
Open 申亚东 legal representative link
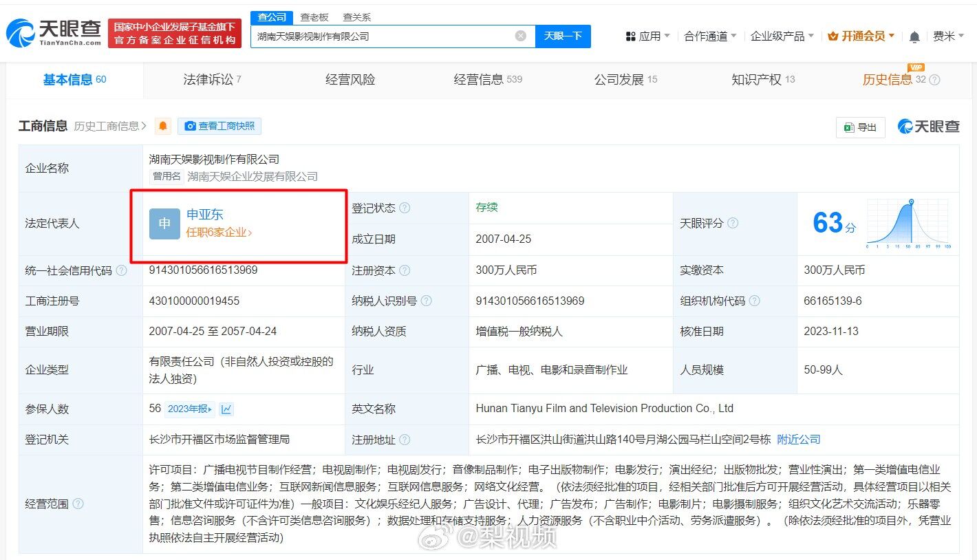pyautogui.click(x=205, y=215)
